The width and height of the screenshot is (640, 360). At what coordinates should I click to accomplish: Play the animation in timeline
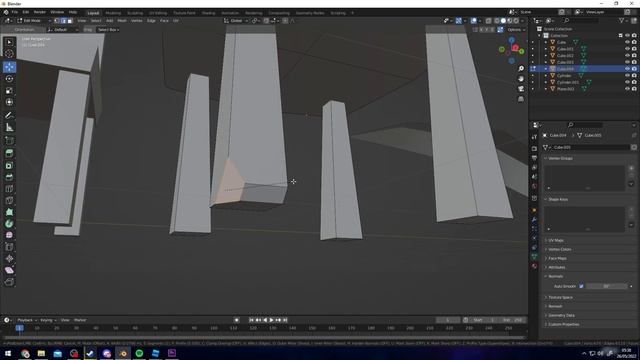271,320
